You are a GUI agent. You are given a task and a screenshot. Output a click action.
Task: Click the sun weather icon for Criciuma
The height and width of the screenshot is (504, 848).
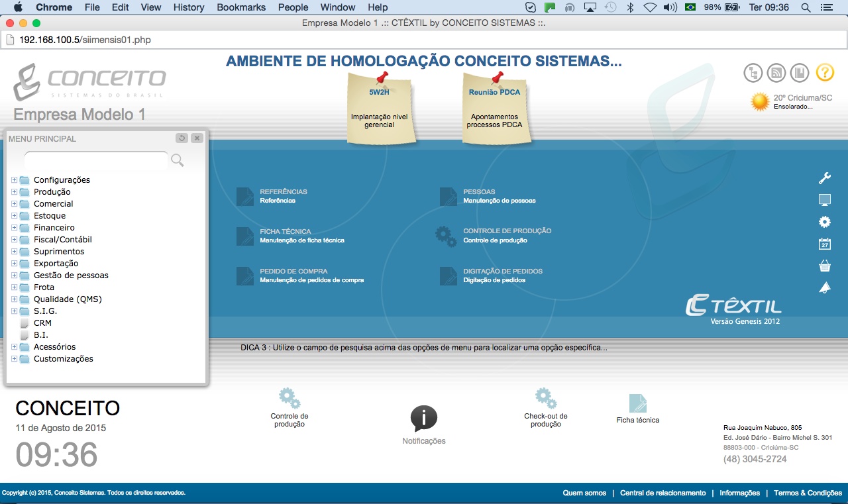[760, 101]
